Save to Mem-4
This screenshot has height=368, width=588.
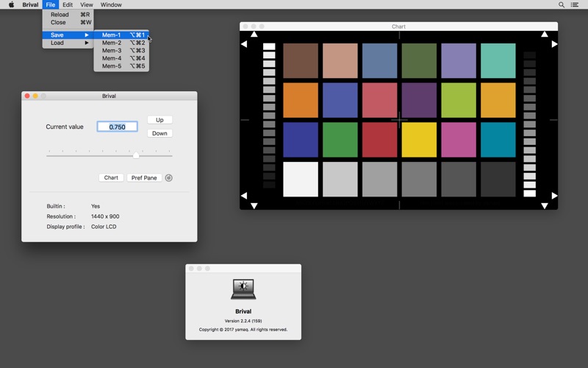[121, 58]
